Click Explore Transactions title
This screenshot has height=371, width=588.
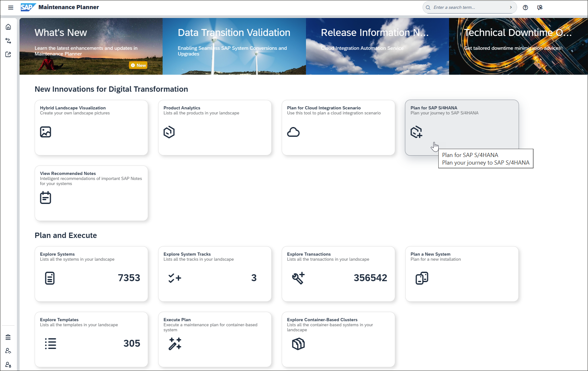coord(309,254)
